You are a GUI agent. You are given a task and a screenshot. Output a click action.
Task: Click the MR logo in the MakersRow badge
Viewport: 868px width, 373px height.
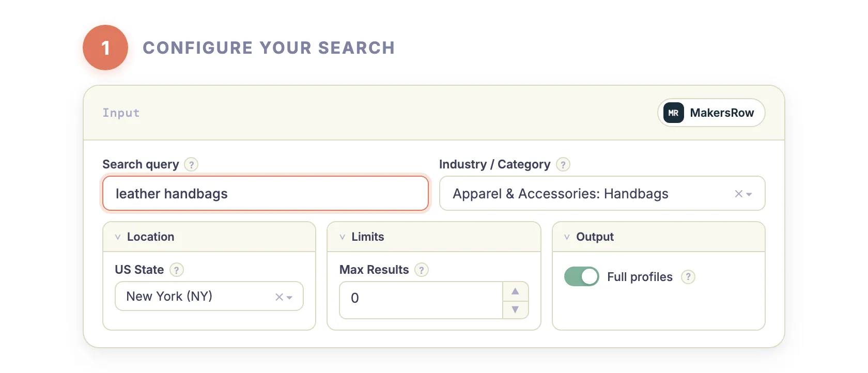pos(673,113)
